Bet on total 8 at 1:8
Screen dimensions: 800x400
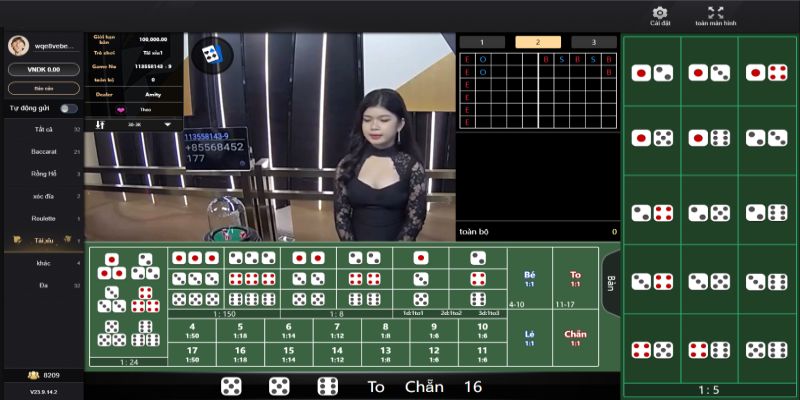(x=386, y=331)
